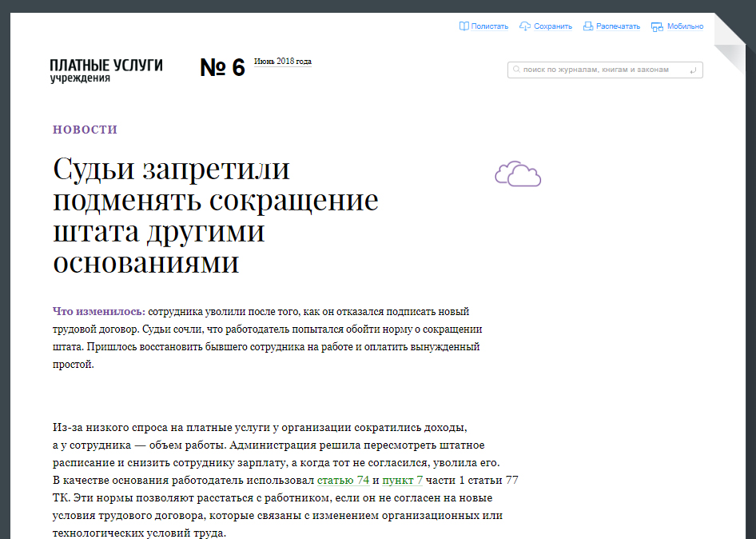
Task: Open the НОВОСТИ section heading
Action: [86, 130]
